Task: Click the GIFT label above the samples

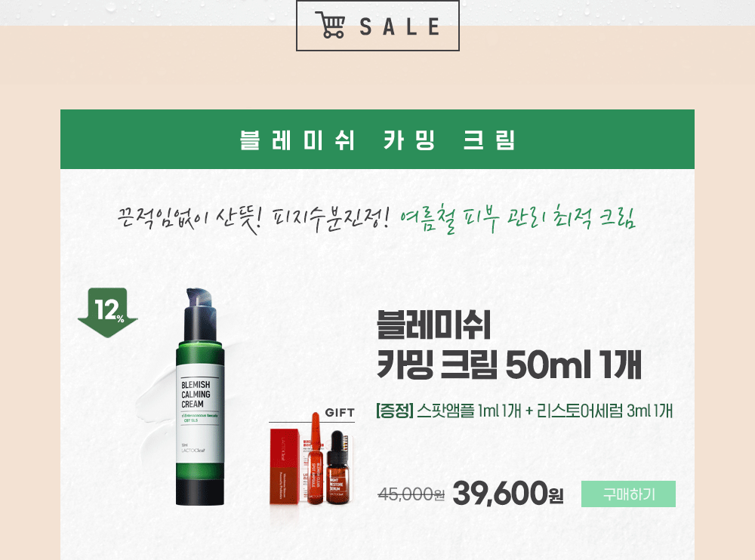Action: tap(340, 413)
